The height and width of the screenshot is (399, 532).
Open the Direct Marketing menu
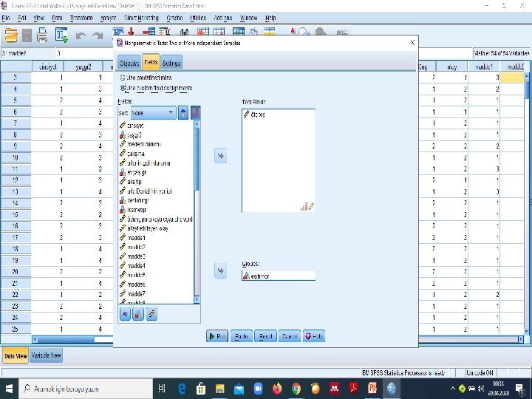[x=141, y=18]
